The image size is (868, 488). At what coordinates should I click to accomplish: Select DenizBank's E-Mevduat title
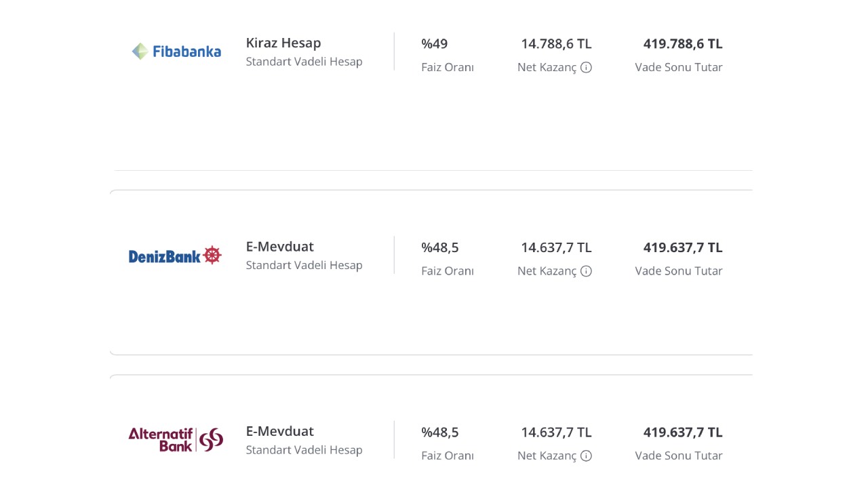[280, 247]
